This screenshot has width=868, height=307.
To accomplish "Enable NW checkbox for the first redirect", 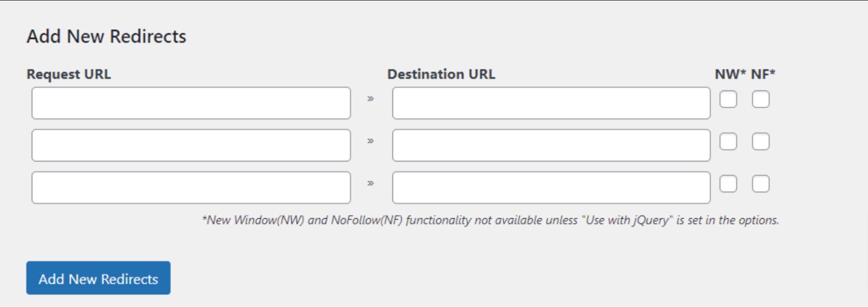I will tap(729, 100).
